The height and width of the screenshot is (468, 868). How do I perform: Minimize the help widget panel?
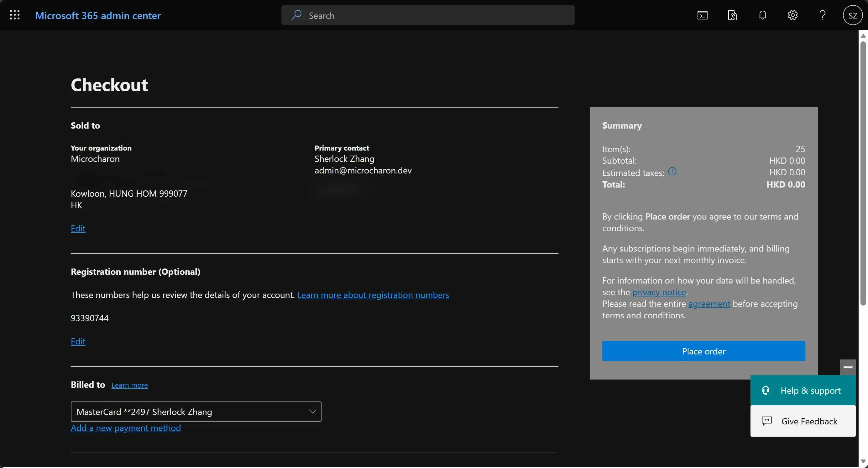[x=848, y=367]
